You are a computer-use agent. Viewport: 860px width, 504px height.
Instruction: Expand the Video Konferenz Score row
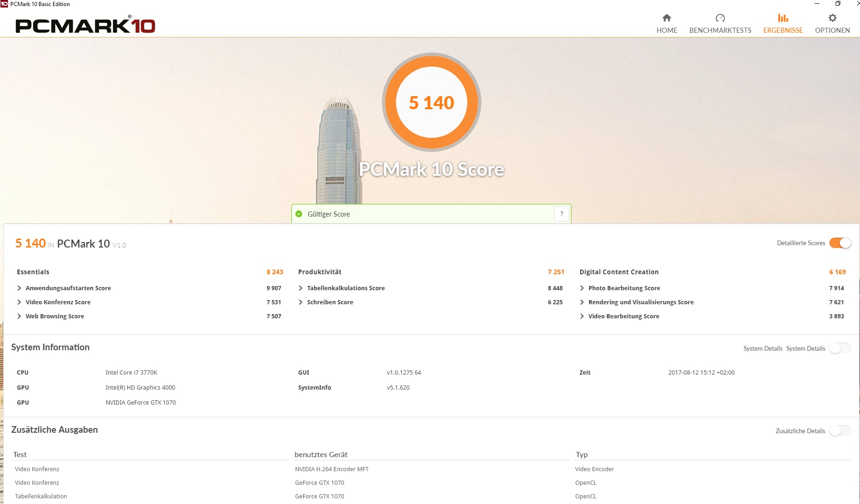pyautogui.click(x=19, y=302)
